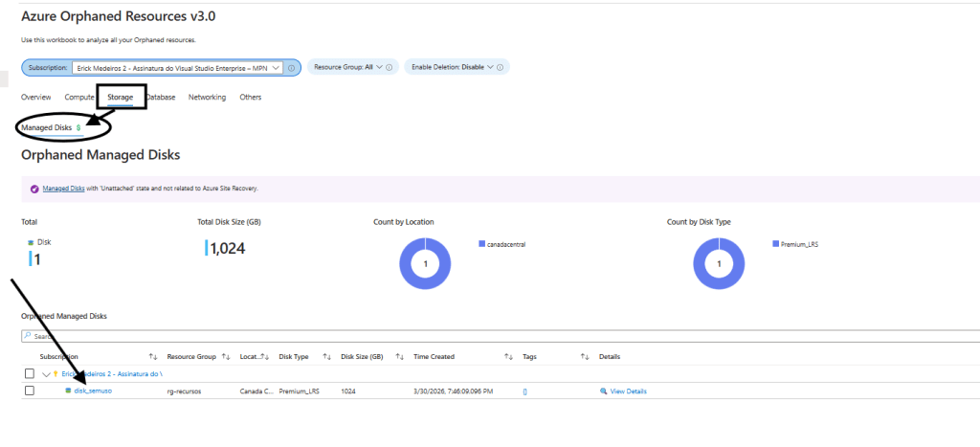Open the disk_semuso disk link
The image size is (980, 447).
93,391
